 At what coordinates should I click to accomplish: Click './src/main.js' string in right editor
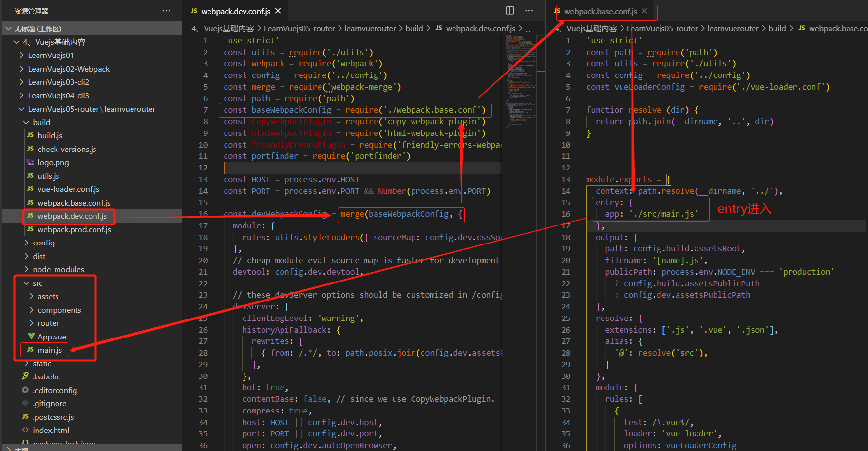pyautogui.click(x=663, y=214)
